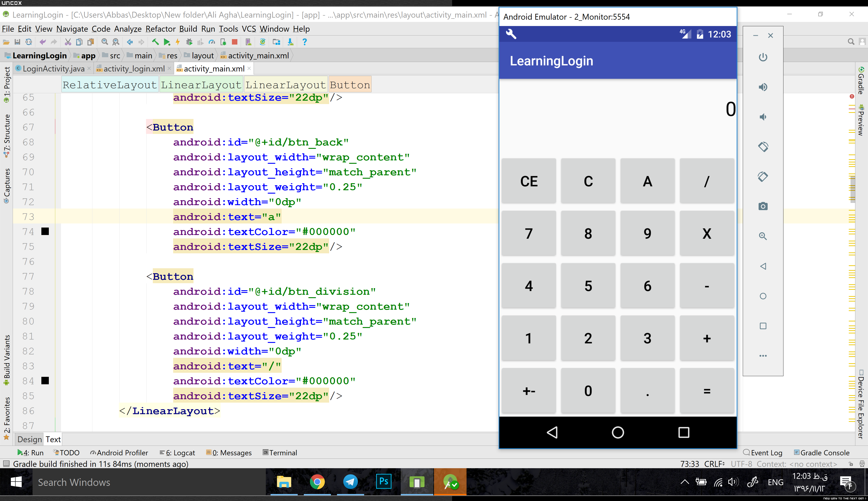
Task: Tap the Android recents square button
Action: tap(684, 432)
